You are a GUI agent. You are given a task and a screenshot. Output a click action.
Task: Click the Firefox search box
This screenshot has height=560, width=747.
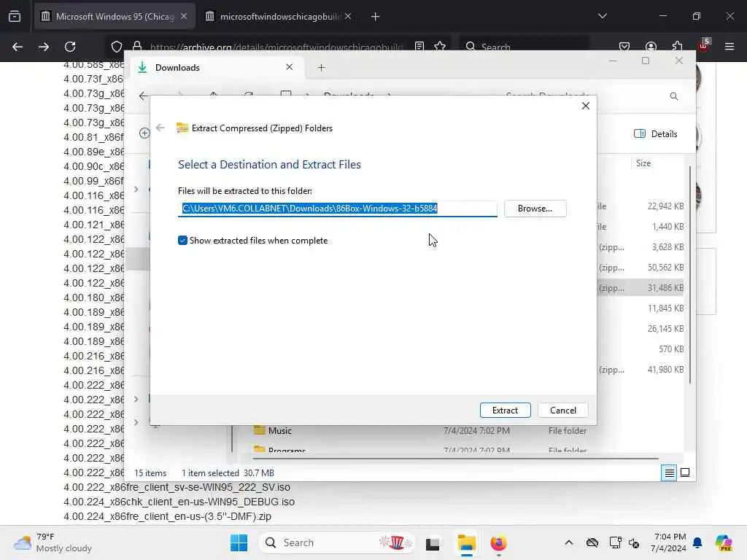tap(523, 47)
